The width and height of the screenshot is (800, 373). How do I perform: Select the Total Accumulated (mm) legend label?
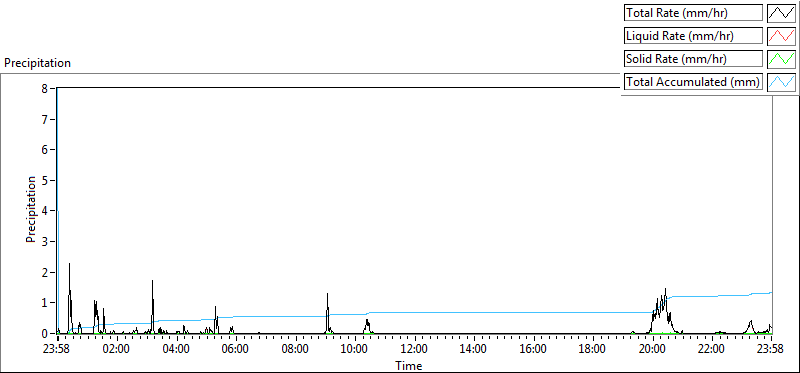coord(693,82)
